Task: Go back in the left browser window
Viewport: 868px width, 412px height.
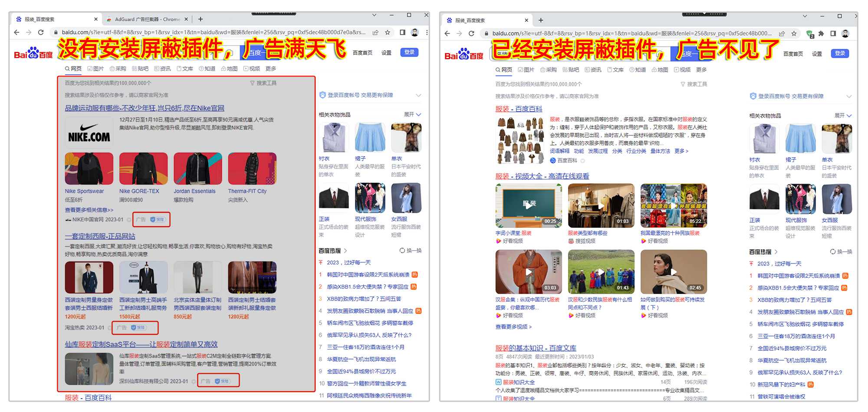Action: point(16,32)
